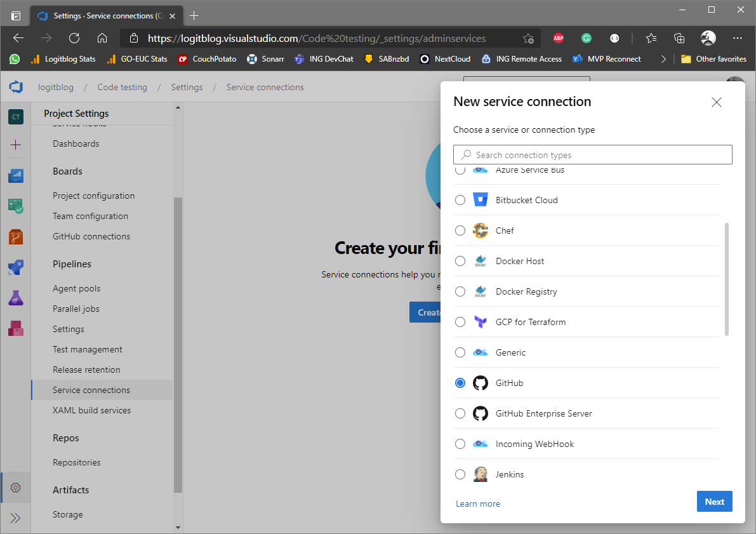The height and width of the screenshot is (534, 756).
Task: Expand sidebar with double chevron icon
Action: [x=15, y=518]
